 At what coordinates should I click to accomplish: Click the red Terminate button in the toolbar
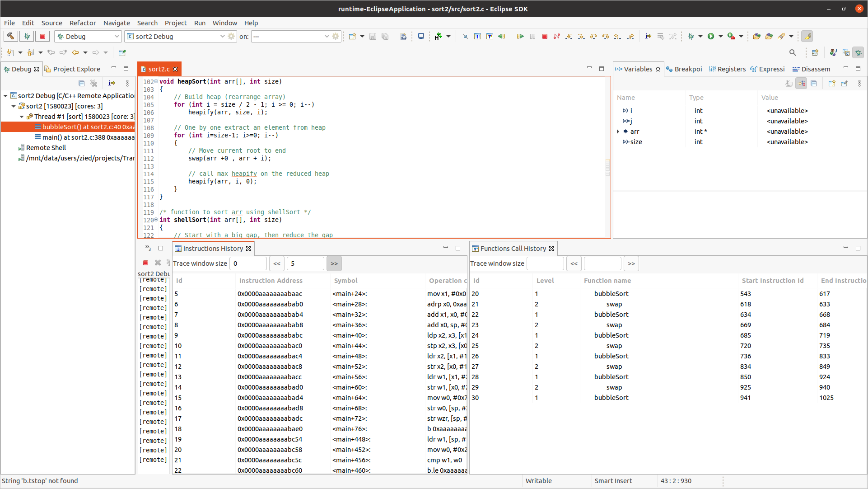pos(545,36)
